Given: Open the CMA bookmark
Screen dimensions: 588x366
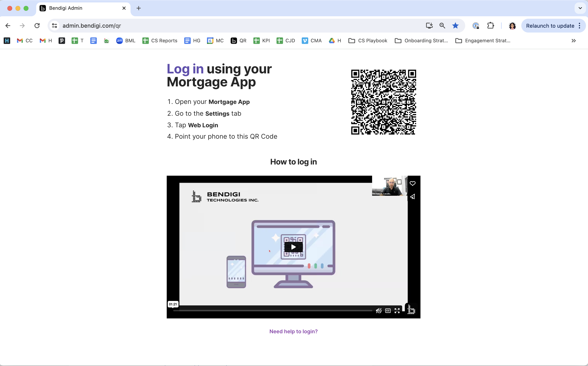Looking at the screenshot, I should [x=312, y=41].
